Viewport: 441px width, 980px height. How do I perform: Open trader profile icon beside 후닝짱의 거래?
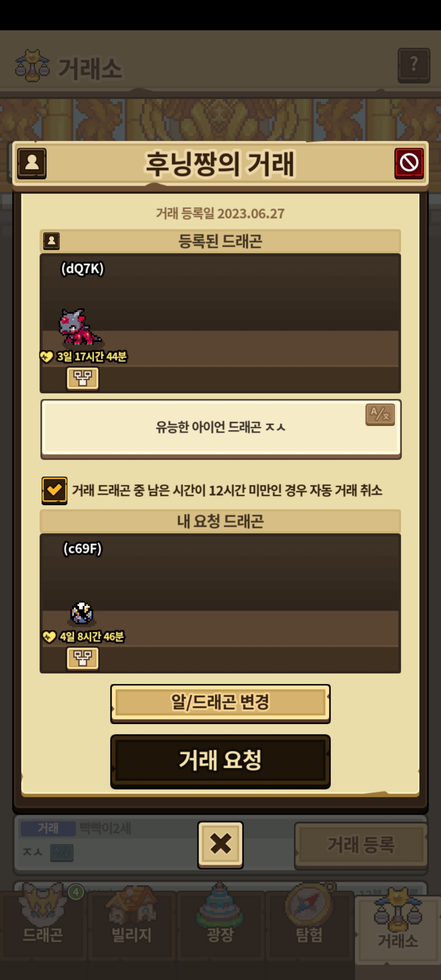pos(32,163)
